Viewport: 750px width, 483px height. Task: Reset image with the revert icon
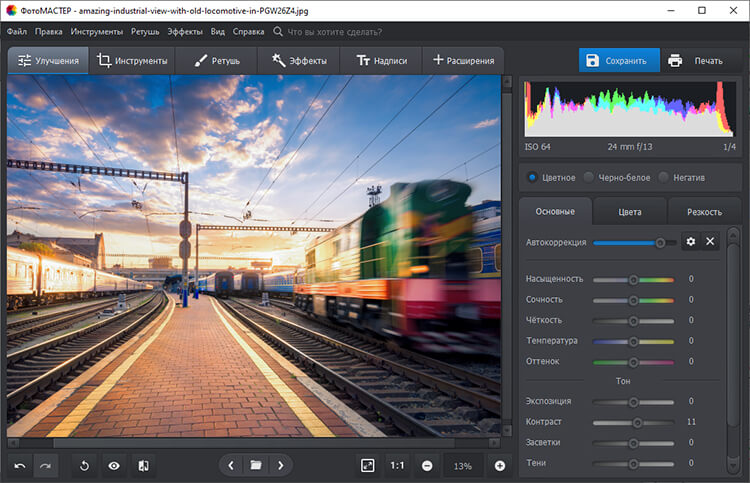click(x=85, y=465)
